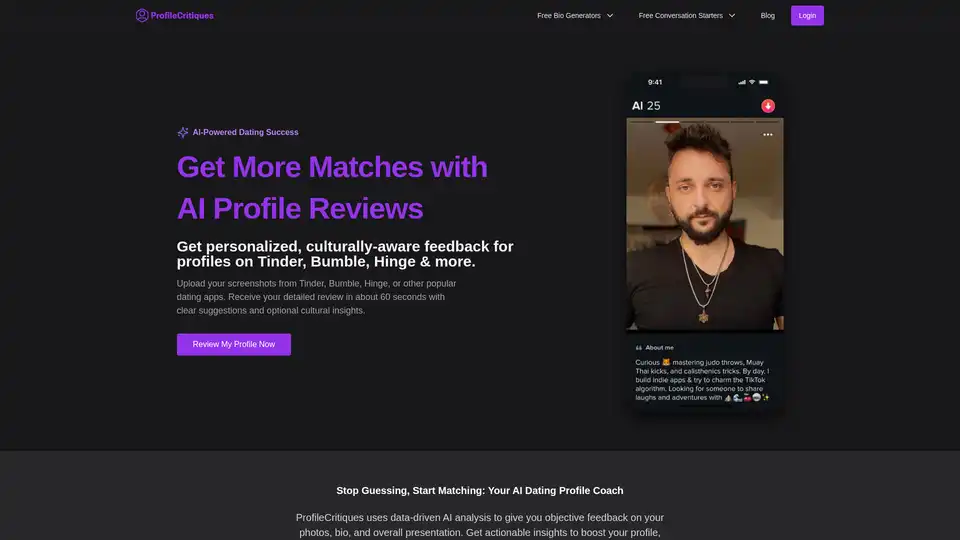Click the AI 25 profile name heading
The width and height of the screenshot is (960, 540).
click(x=646, y=106)
